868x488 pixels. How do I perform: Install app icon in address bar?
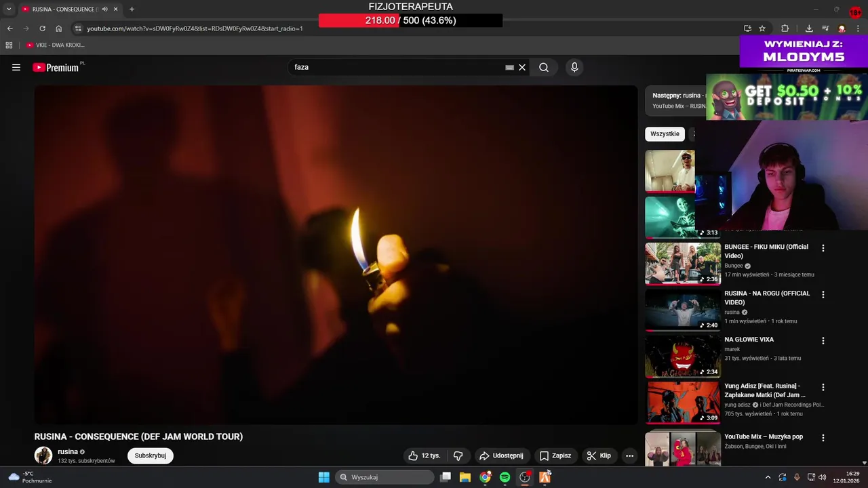click(747, 28)
